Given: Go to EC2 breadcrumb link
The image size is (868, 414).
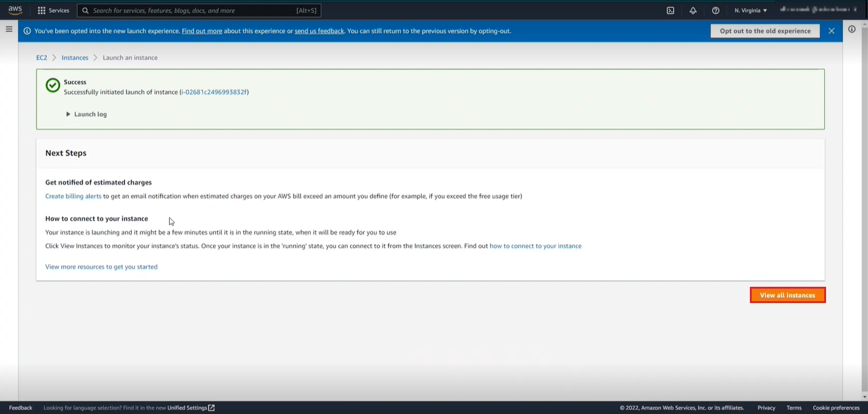Looking at the screenshot, I should 41,58.
